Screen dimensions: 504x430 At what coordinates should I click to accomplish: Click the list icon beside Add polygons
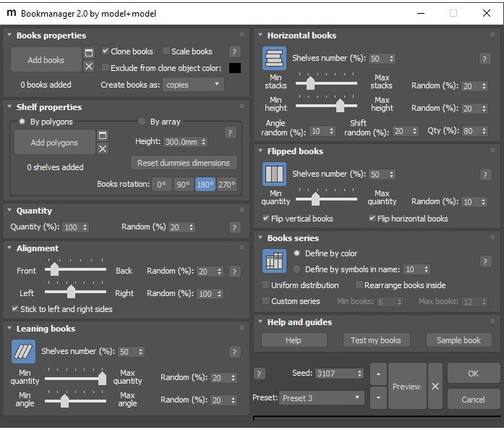pos(103,135)
